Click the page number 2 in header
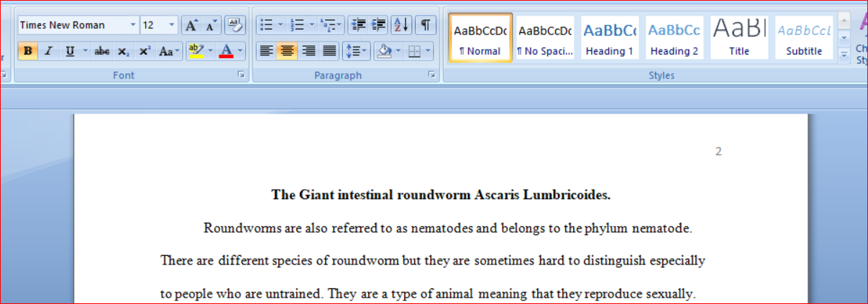 pos(718,151)
